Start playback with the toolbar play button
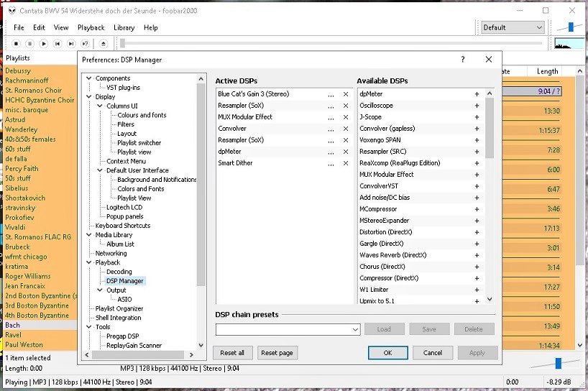 tap(44, 44)
